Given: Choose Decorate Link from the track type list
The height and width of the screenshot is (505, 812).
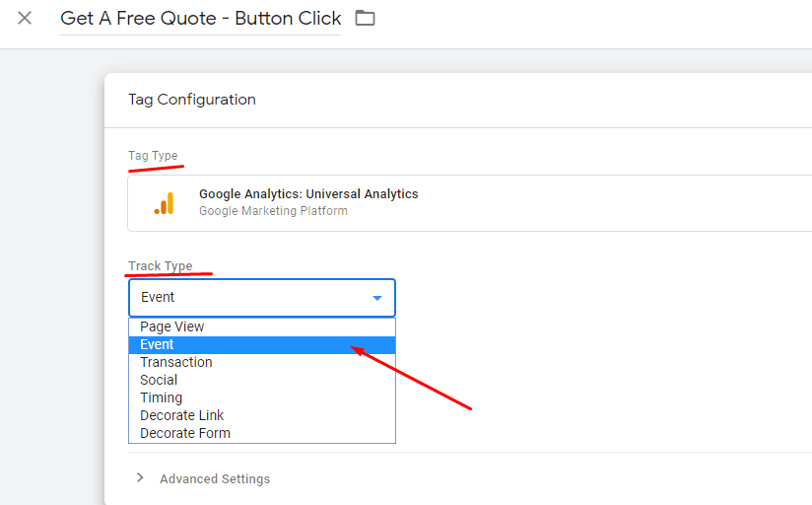Looking at the screenshot, I should [x=262, y=415].
